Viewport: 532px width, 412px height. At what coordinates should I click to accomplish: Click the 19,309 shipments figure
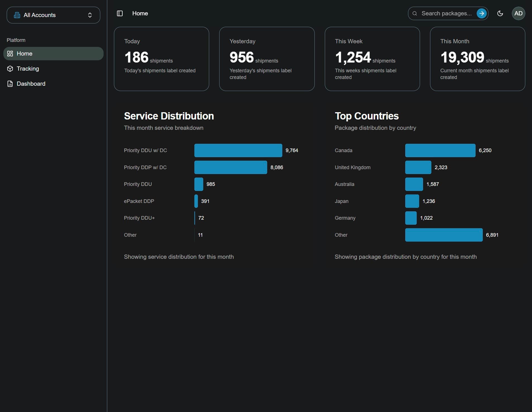coord(462,57)
